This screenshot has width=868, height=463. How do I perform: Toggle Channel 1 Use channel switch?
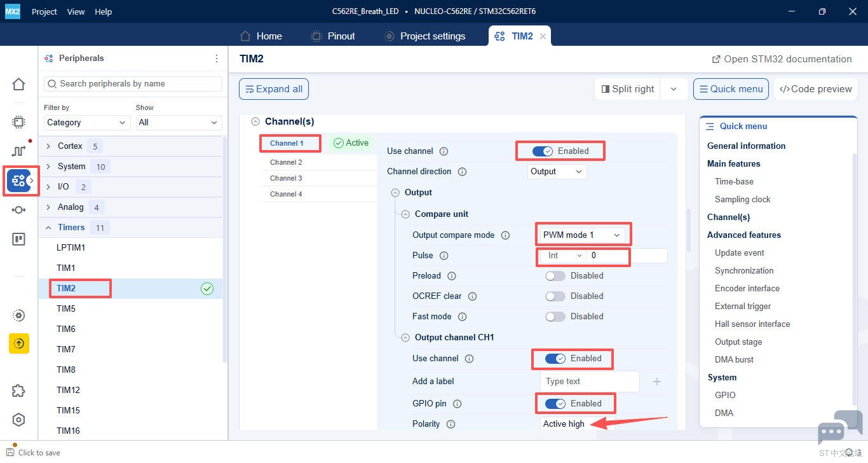pyautogui.click(x=543, y=151)
